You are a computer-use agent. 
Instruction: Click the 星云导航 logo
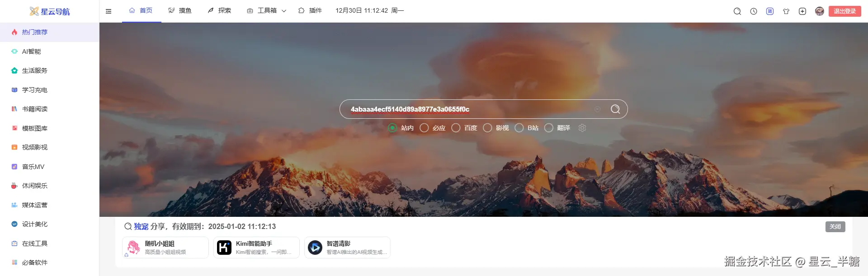pos(50,11)
